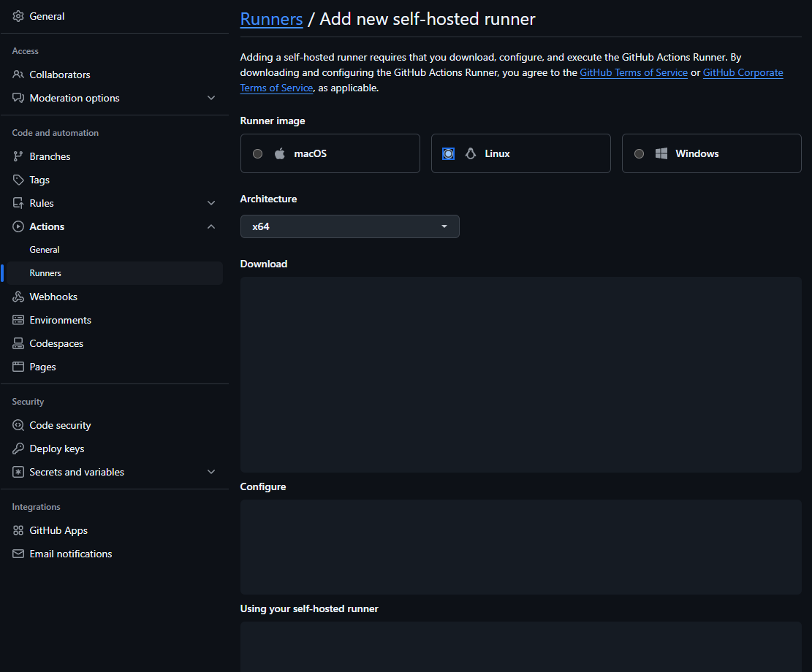Screen dimensions: 812x672
Task: Click the Security section header
Action: point(28,402)
